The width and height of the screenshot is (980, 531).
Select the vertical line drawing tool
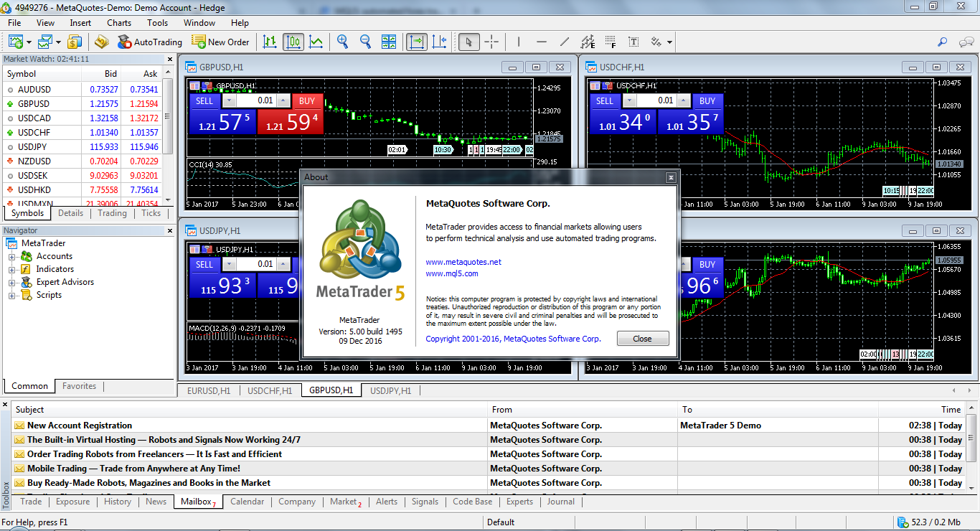(519, 42)
